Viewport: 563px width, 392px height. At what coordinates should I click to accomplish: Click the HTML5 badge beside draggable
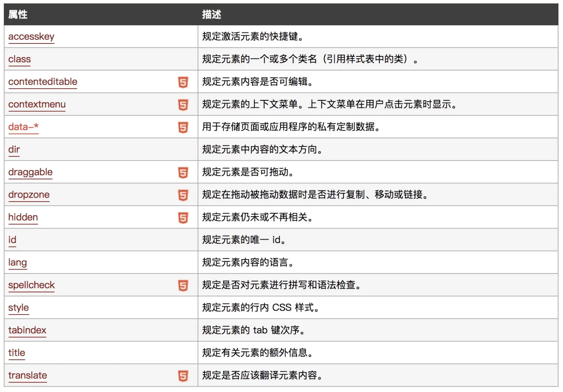coord(183,173)
